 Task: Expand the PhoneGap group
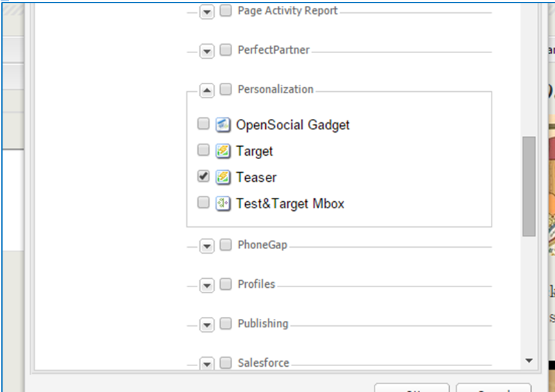pyautogui.click(x=206, y=246)
